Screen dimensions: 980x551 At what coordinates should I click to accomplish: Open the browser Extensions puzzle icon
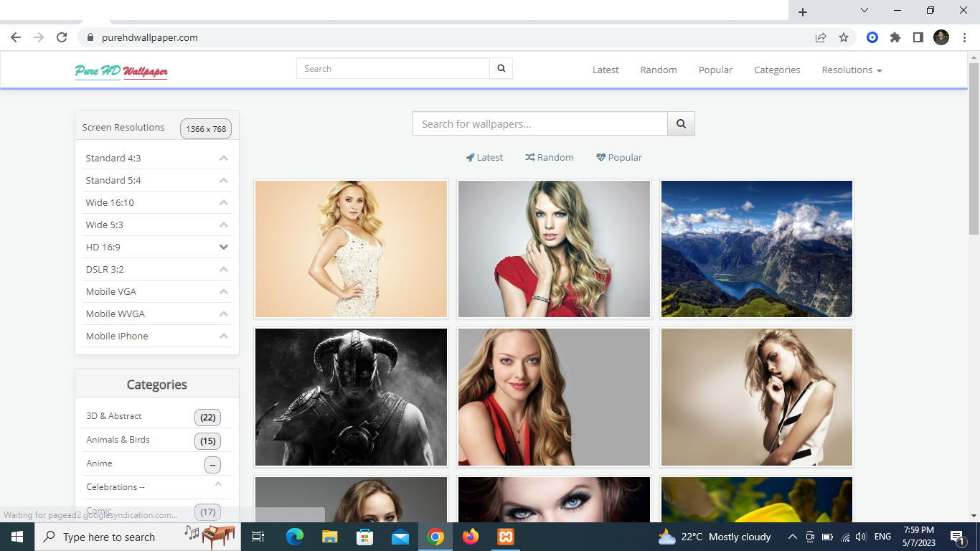(895, 37)
